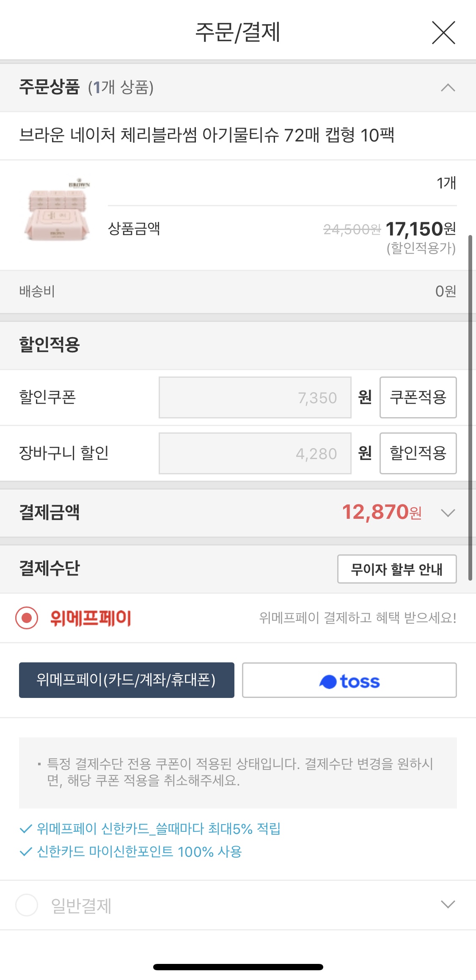Screen dimensions: 476x980
Task: Close the 주문/결제 page with X icon
Action: pyautogui.click(x=443, y=33)
